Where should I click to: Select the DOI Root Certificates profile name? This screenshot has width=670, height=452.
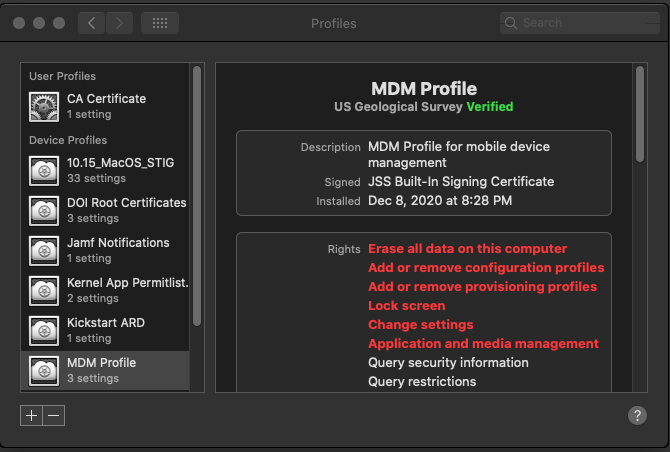(126, 203)
